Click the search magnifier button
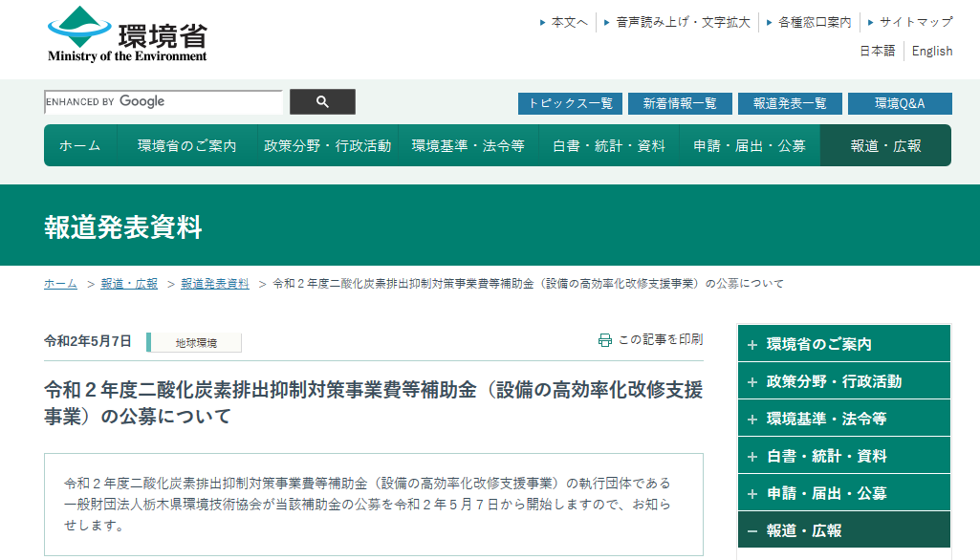 322,101
